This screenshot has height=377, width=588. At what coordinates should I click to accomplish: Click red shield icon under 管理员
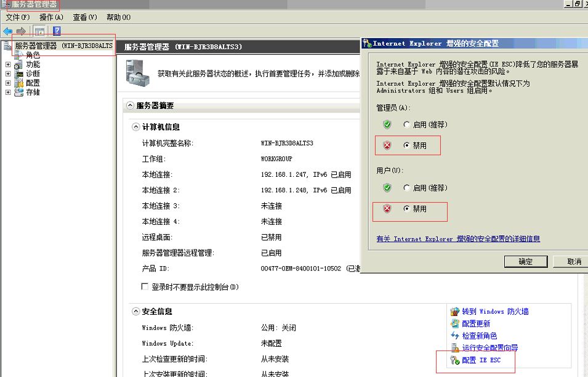point(387,145)
